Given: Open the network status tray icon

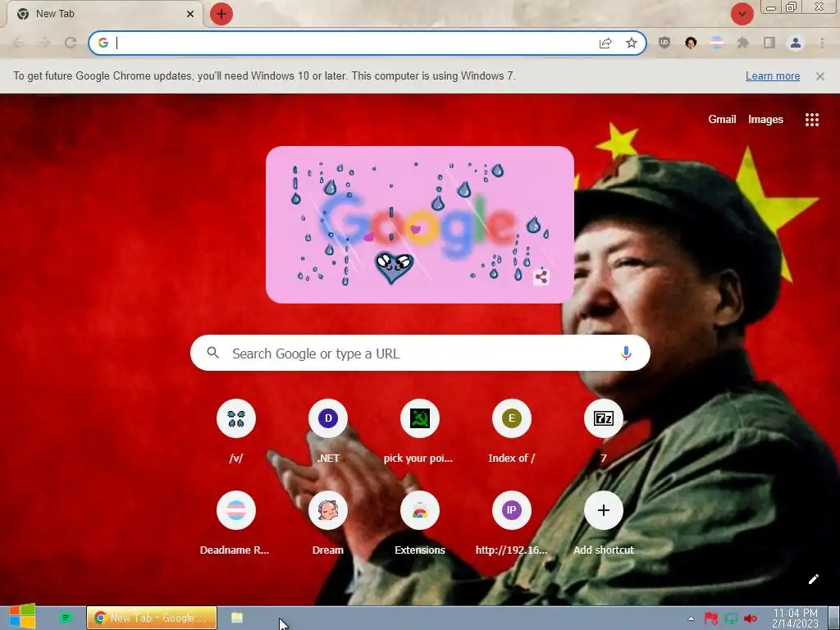Looking at the screenshot, I should point(731,619).
